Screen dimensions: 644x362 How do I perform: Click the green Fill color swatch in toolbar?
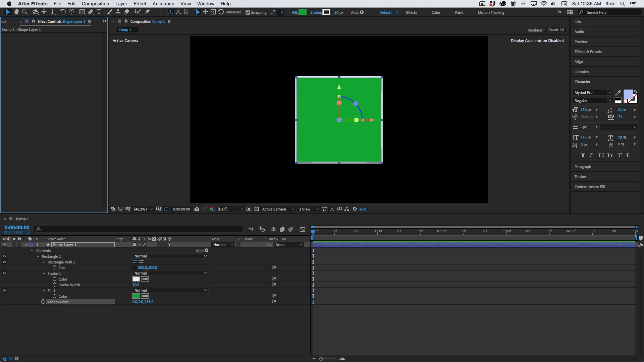click(303, 12)
